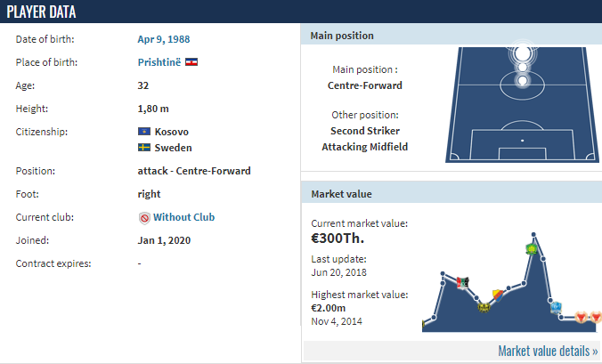Viewport: 602px width, 364px height.
Task: Click the light blue shield crest on chart
Action: point(556,307)
